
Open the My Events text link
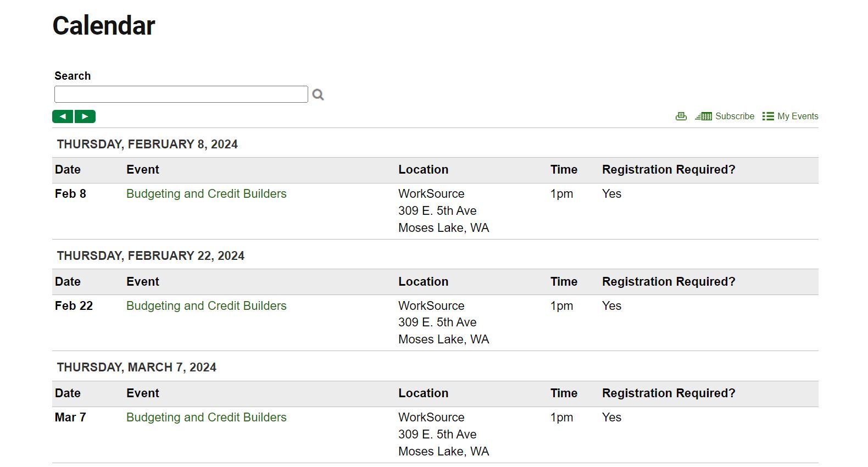(798, 116)
